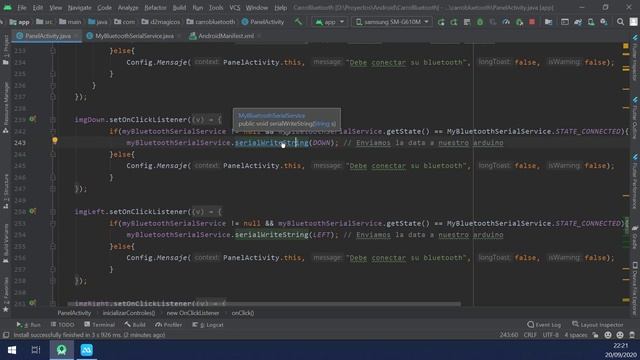Viewport: 640px width, 360px height.
Task: Click the Search Everywhere magnifier icon
Action: click(x=620, y=22)
